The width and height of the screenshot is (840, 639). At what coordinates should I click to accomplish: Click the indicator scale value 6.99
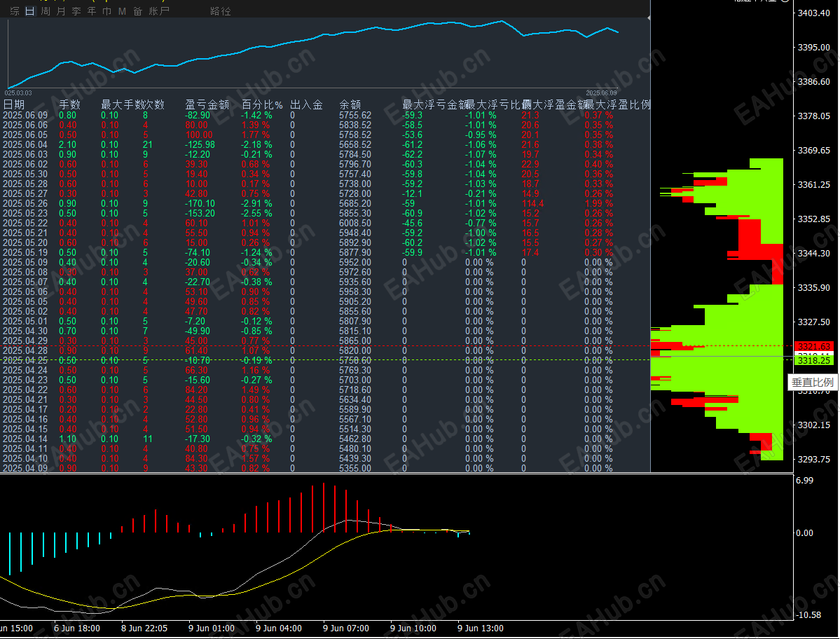pyautogui.click(x=805, y=481)
